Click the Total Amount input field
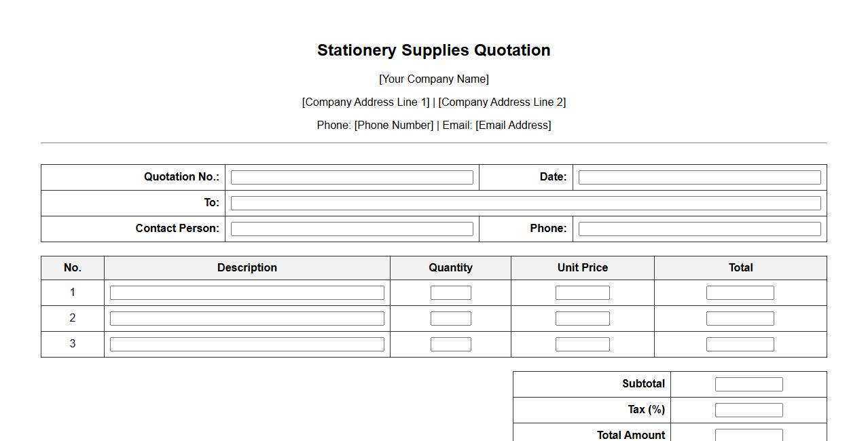Image resolution: width=868 pixels, height=441 pixels. [x=749, y=435]
